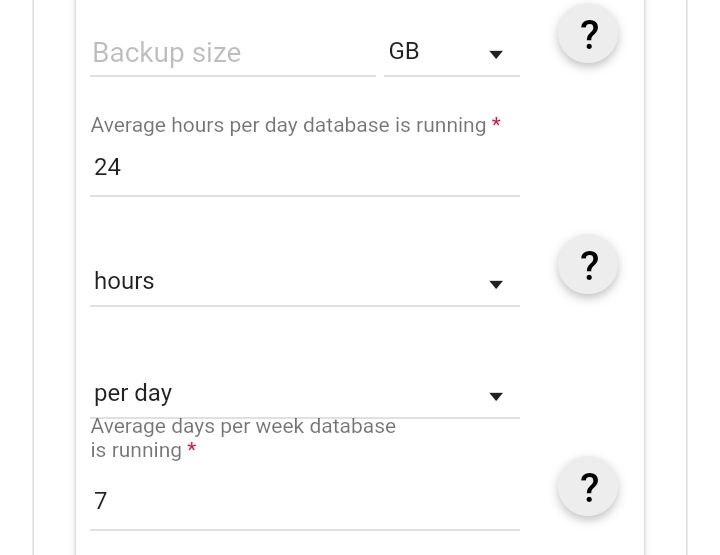Click the 'hours' text in the selector

124,280
